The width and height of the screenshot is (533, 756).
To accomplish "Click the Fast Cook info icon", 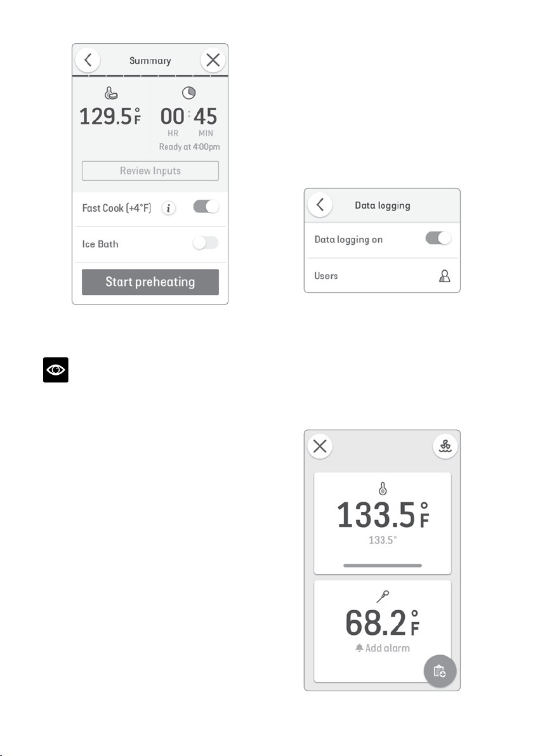I will (168, 208).
